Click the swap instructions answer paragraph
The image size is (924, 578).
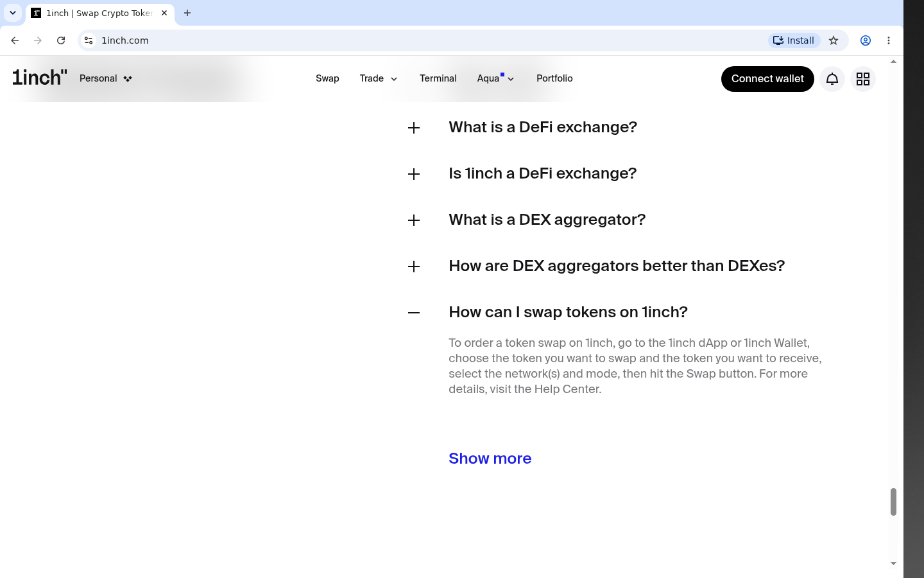coord(635,366)
